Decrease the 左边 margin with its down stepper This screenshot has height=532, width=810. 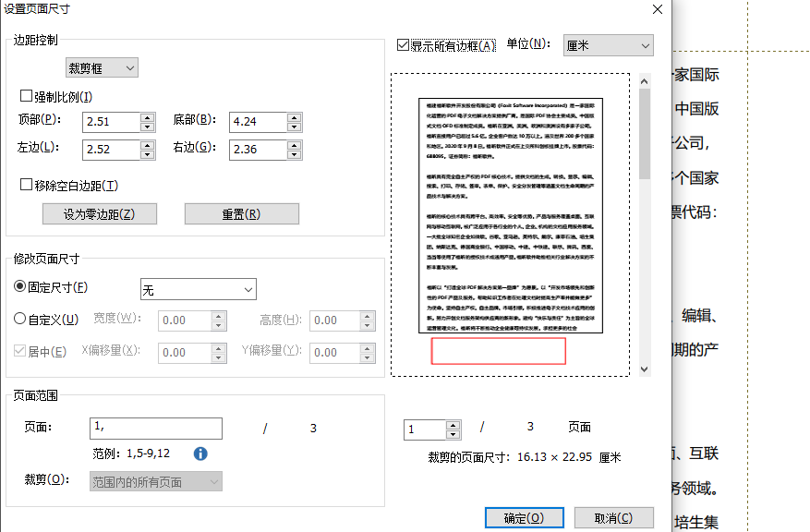[147, 154]
